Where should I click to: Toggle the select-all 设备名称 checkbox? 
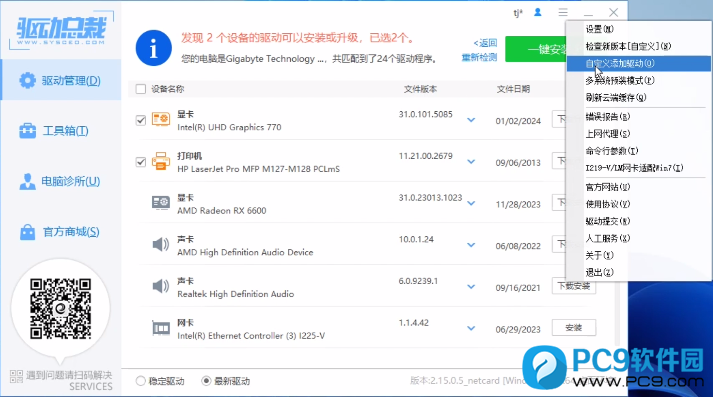click(141, 89)
